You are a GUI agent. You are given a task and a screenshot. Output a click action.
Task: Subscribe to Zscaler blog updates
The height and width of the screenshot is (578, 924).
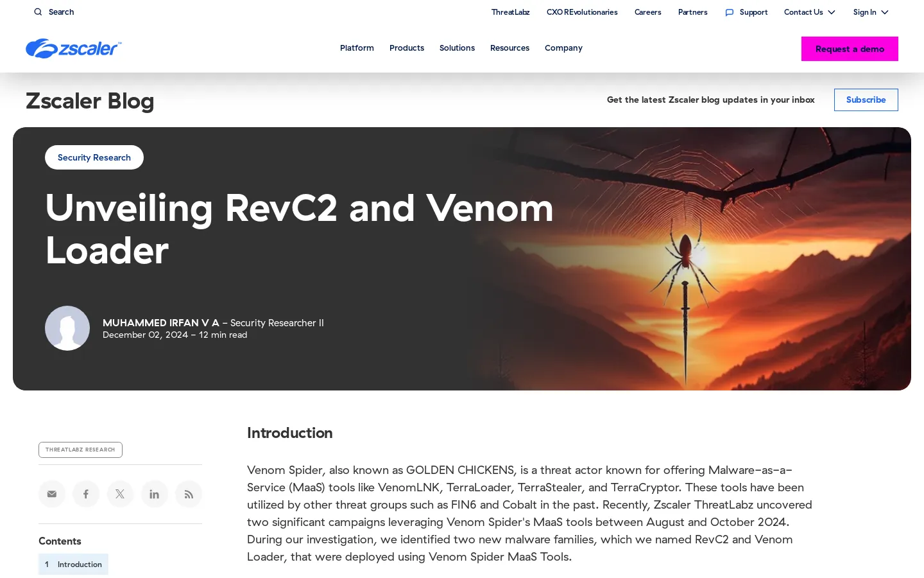(x=866, y=100)
